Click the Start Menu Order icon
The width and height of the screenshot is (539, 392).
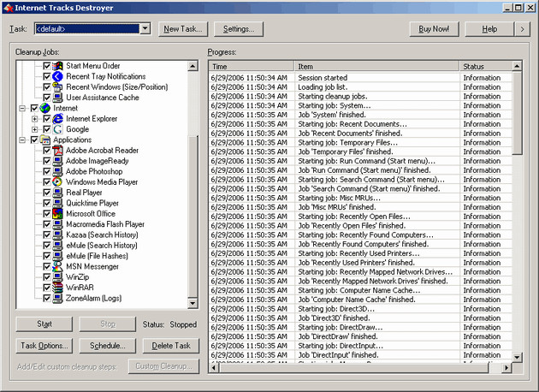[57, 66]
